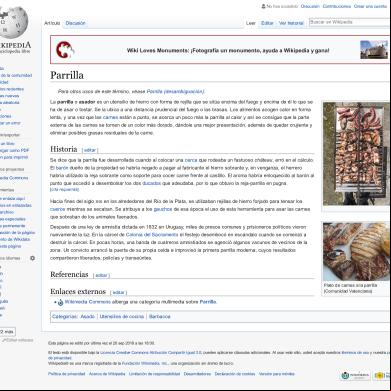Open Versión para móviles footer link
The height and width of the screenshot is (391, 391).
coord(277,374)
